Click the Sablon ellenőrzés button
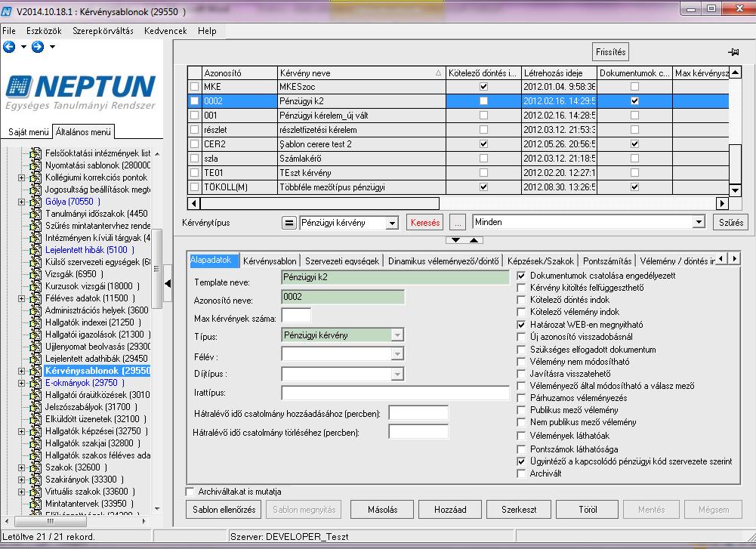 point(224,510)
